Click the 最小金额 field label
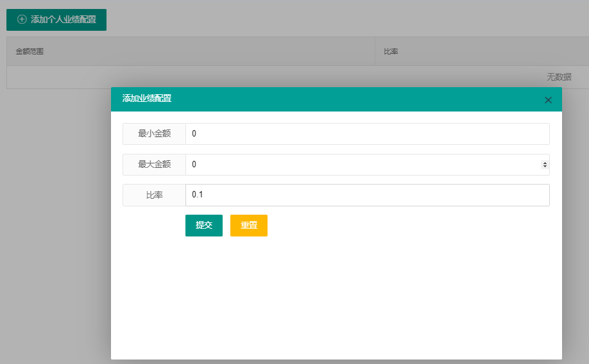This screenshot has width=589, height=364. tap(154, 134)
